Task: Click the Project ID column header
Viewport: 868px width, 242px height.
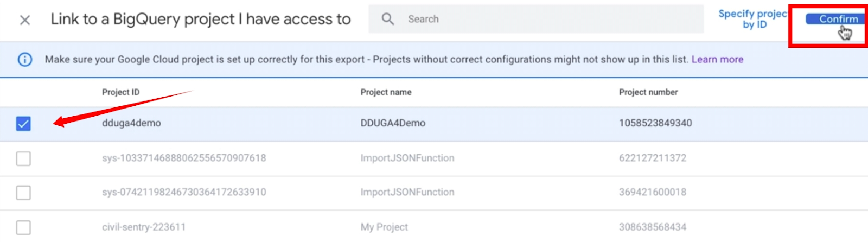Action: [x=120, y=92]
